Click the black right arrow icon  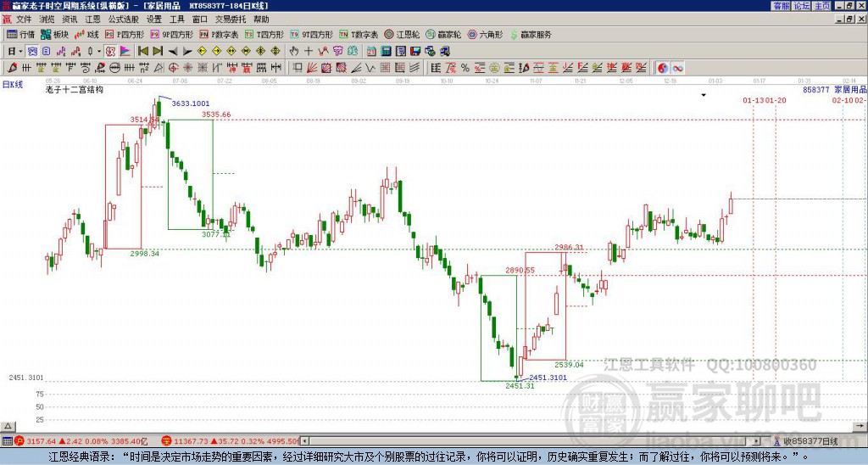tap(187, 51)
